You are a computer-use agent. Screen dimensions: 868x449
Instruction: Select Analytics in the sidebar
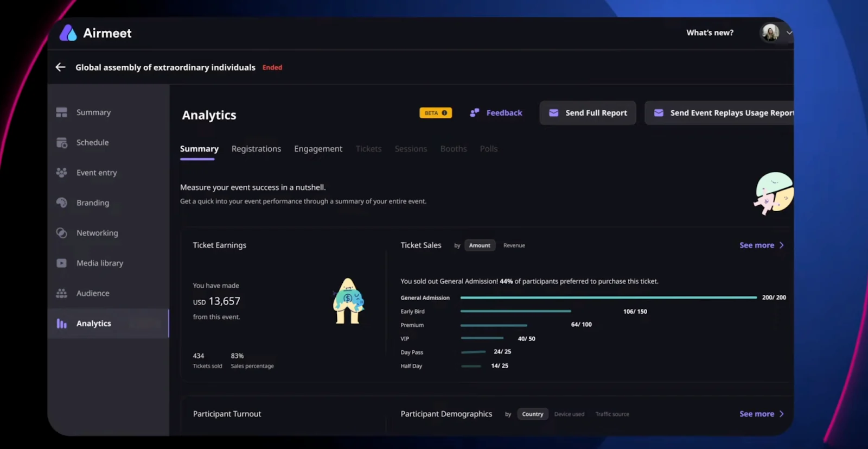[x=108, y=324]
